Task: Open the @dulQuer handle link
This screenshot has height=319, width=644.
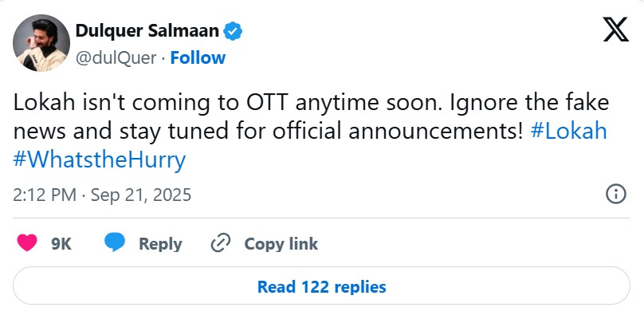Action: pos(117,57)
